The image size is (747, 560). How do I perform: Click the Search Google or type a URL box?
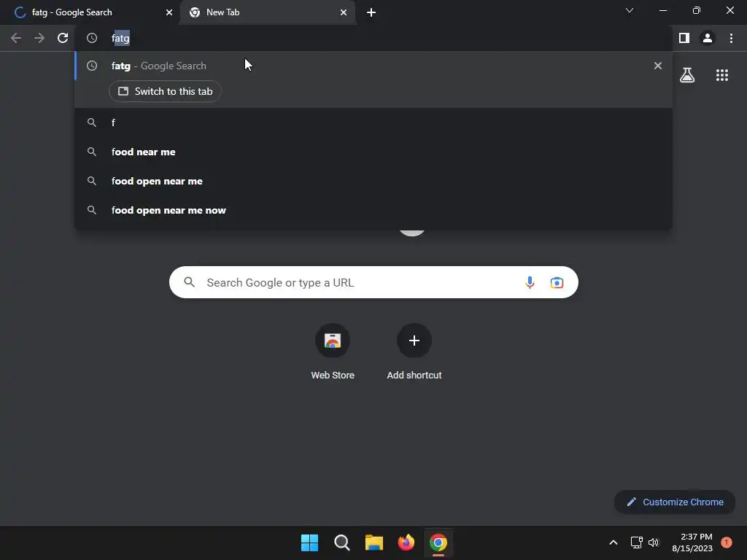coord(373,282)
